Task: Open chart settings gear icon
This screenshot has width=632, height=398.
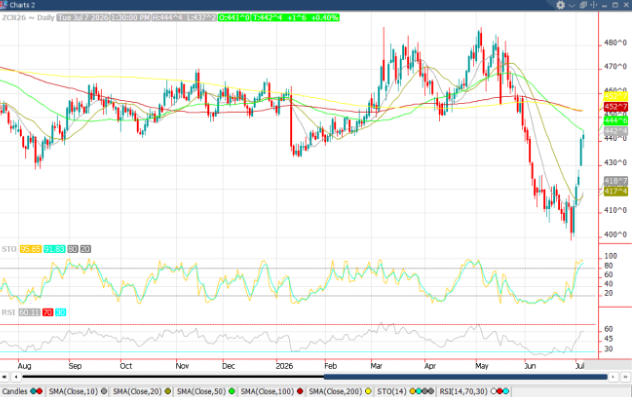Action: coord(560,5)
